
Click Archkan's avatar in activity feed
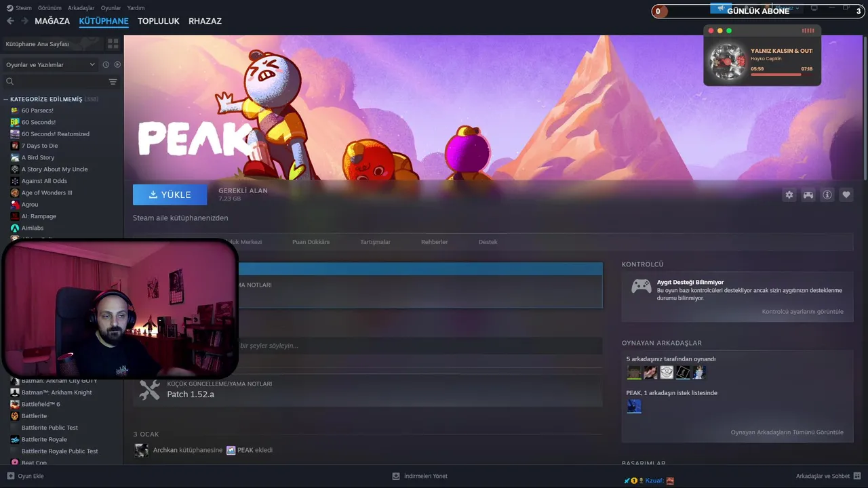click(x=141, y=450)
